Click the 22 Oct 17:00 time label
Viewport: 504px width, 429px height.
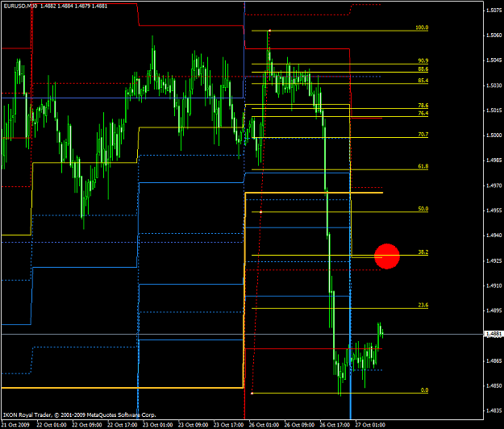pyautogui.click(x=122, y=425)
